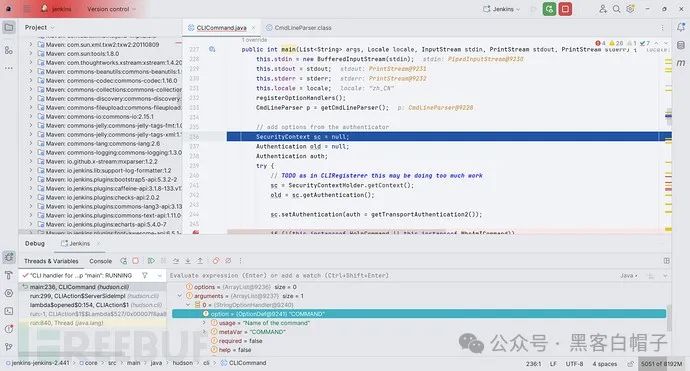Click the editor error stripe scrollbar

668,141
